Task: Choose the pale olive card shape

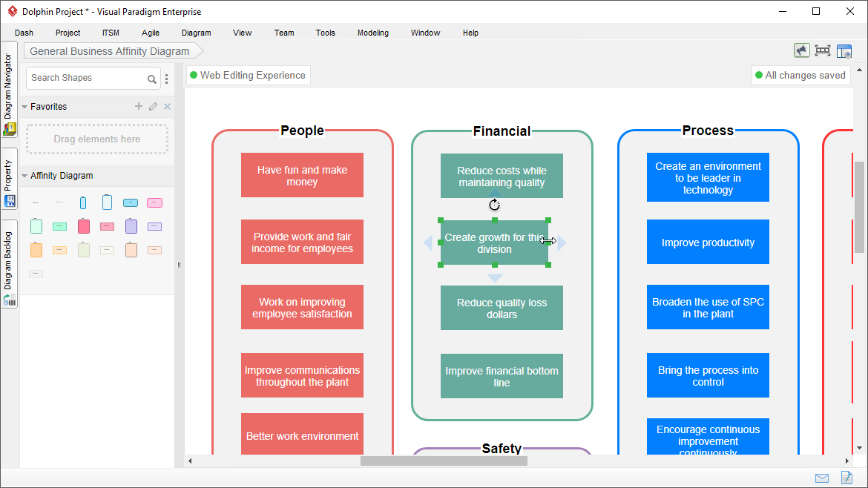Action: pos(108,250)
